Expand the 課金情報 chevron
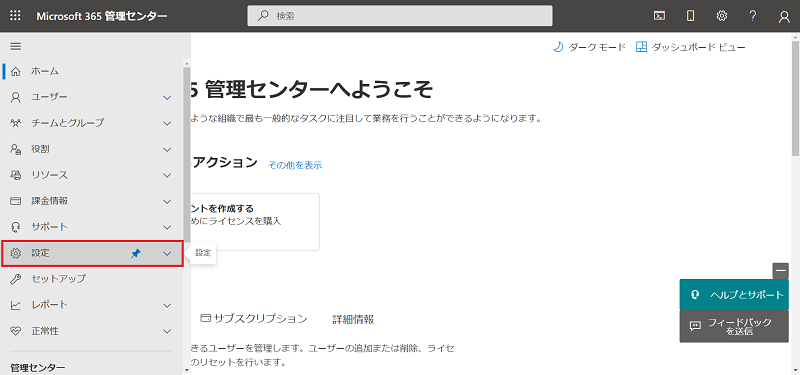Screen dimensions: 800x375 point(167,201)
